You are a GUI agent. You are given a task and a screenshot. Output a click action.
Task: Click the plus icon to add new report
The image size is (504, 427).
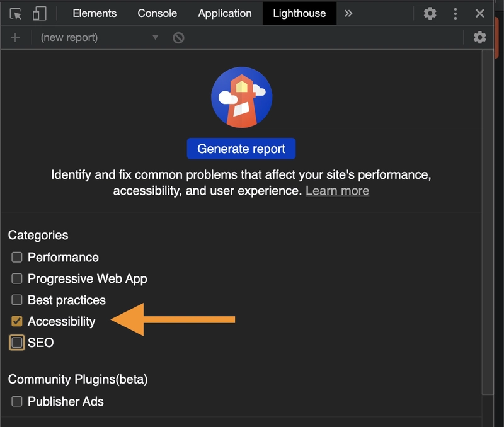coord(15,38)
